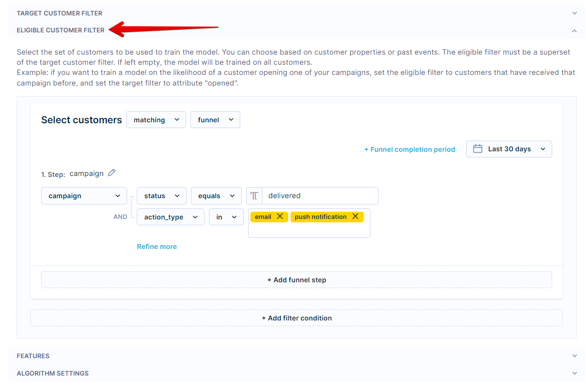The height and width of the screenshot is (392, 586).
Task: Add a funnel completion period
Action: [410, 149]
